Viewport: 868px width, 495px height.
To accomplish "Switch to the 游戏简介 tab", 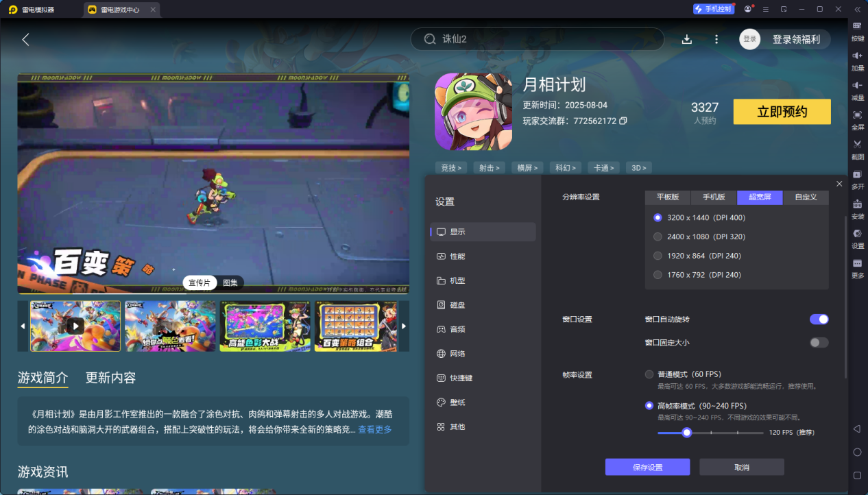I will [43, 378].
